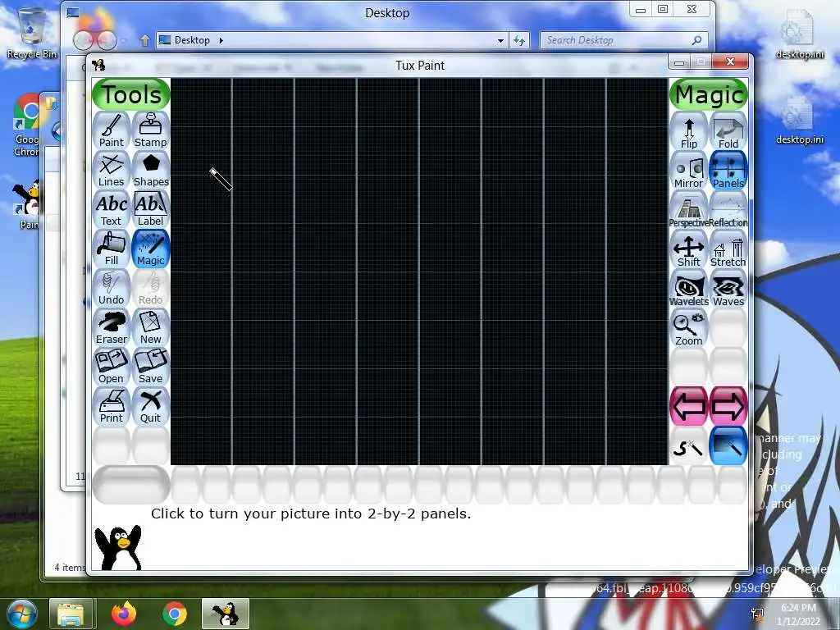Click the Magic wand tool button

click(151, 249)
